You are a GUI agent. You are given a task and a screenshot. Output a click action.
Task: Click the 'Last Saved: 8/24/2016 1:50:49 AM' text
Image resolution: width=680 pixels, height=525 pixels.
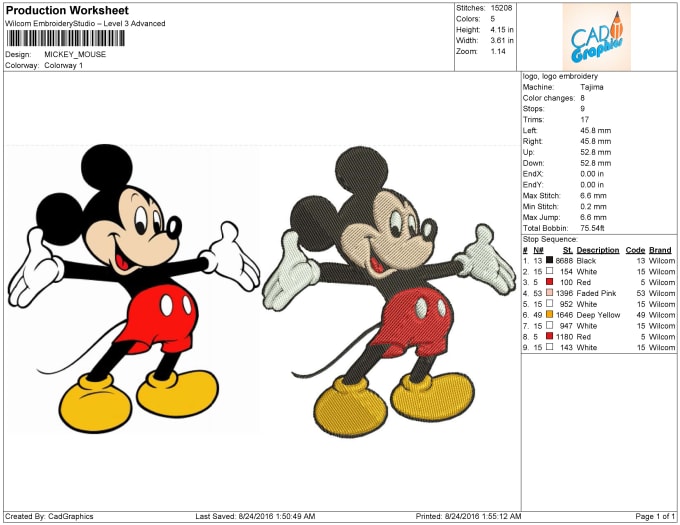click(x=255, y=516)
